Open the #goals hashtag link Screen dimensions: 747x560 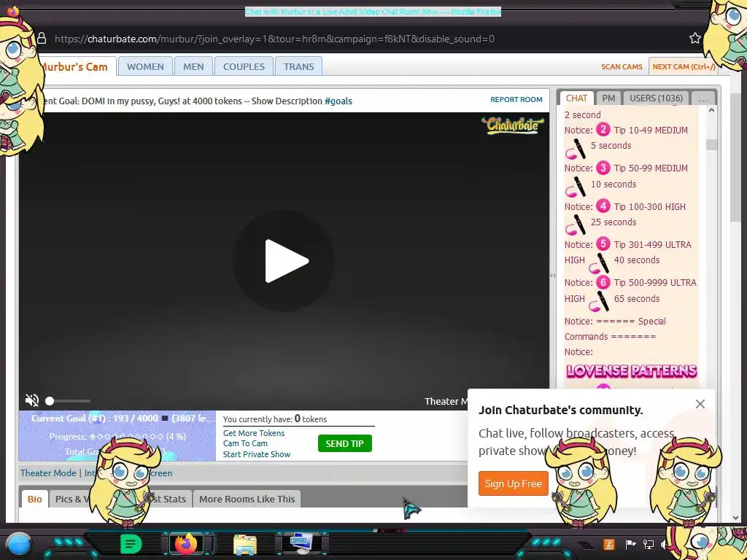(x=338, y=101)
